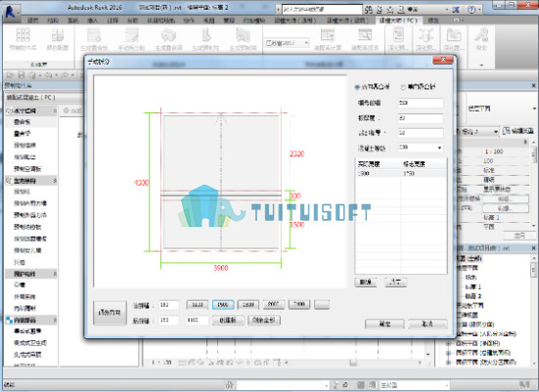539x392 pixels.
Task: Click the assembly rate report ribbon icon
Action: (365, 39)
